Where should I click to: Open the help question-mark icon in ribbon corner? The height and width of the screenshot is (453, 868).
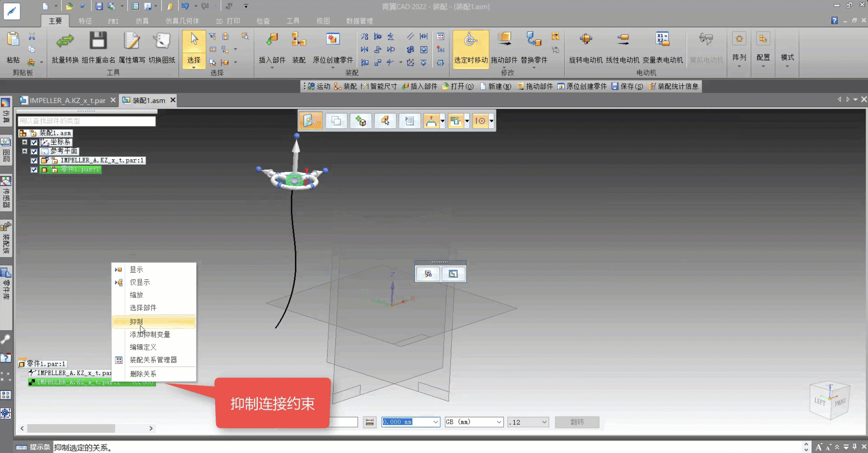pyautogui.click(x=834, y=21)
